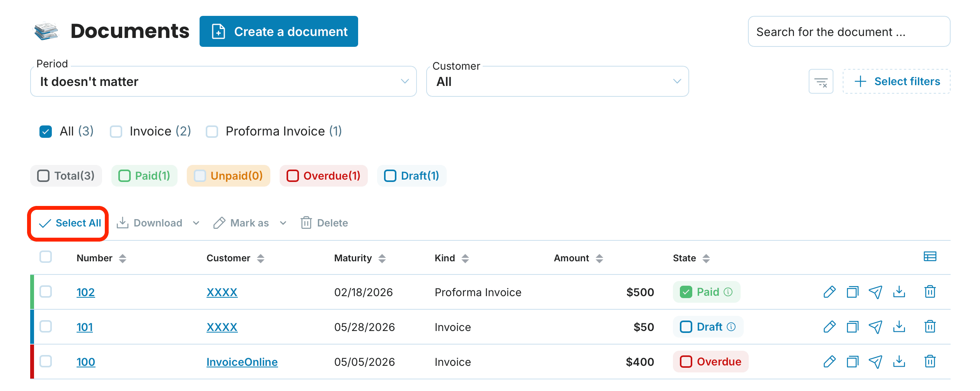Duplicate document 101 using copy icon

(852, 327)
